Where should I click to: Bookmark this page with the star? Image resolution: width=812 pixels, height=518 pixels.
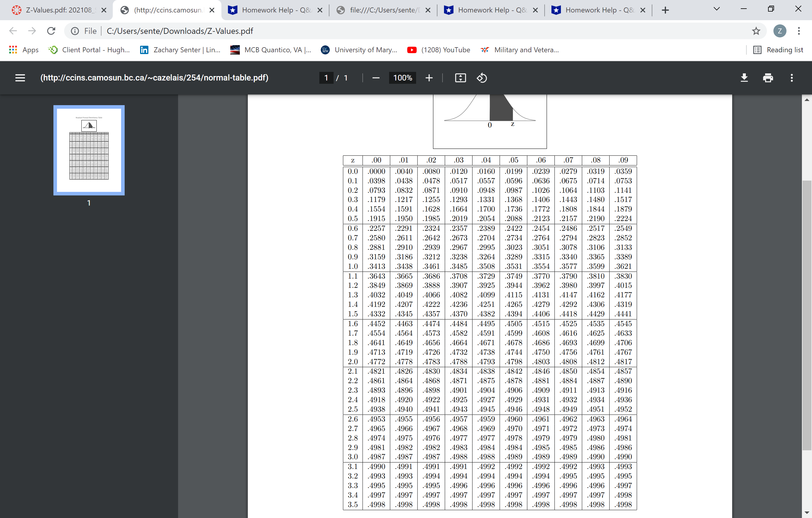(x=756, y=31)
